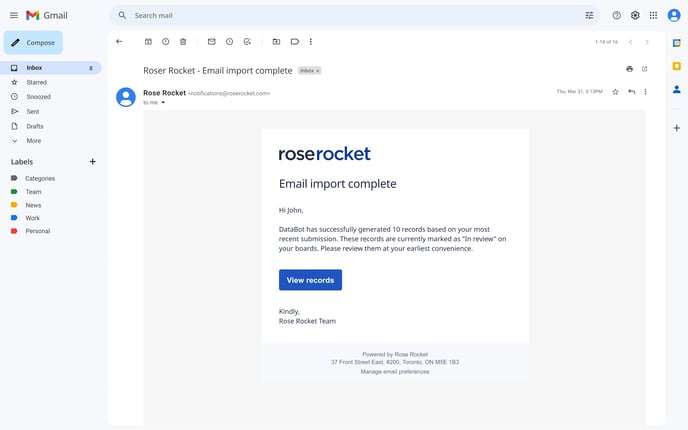Open the Settings gear icon

[x=635, y=15]
